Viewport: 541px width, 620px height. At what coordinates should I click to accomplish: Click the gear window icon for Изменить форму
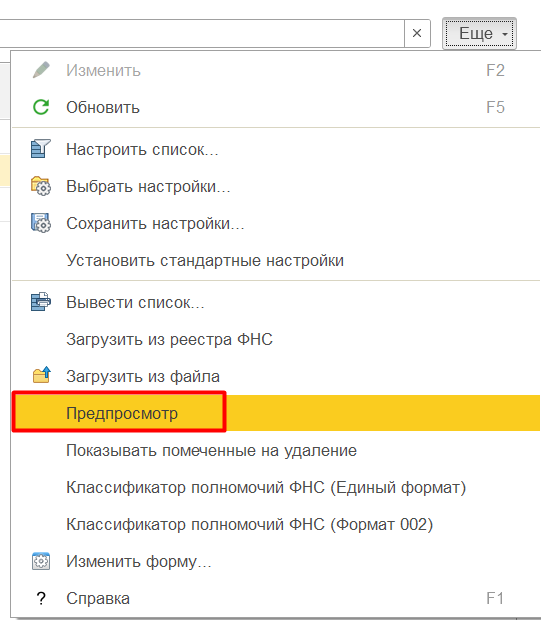point(41,561)
